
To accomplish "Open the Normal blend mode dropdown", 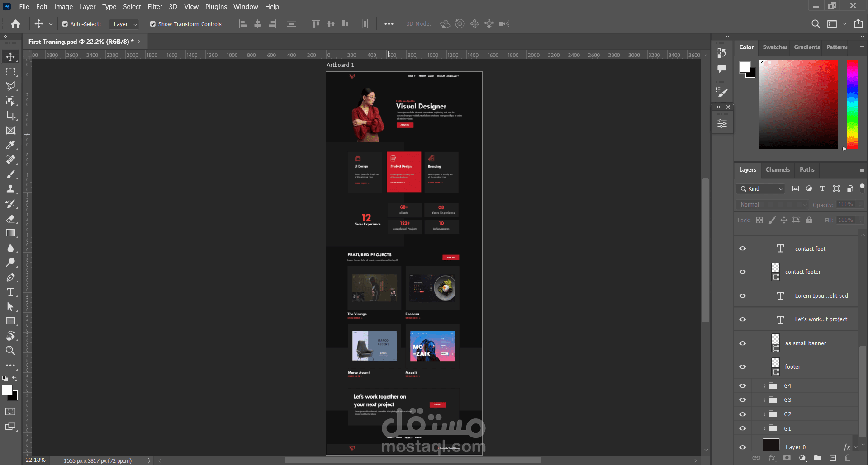I will click(772, 205).
